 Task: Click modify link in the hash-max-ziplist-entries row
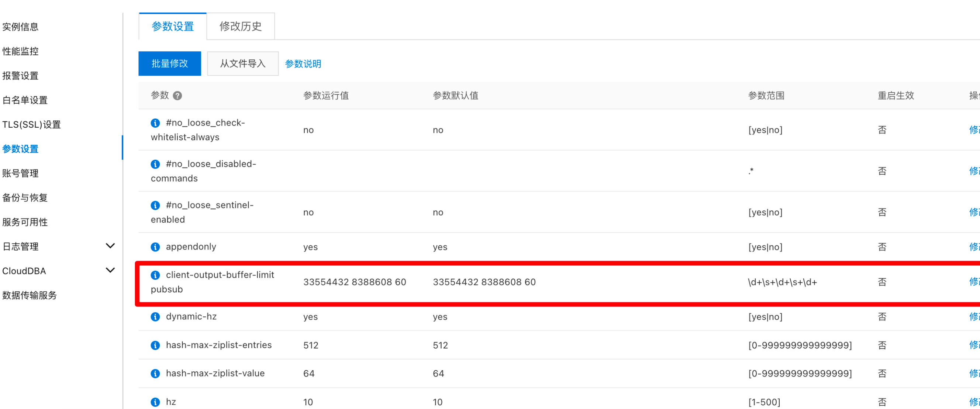pyautogui.click(x=974, y=345)
